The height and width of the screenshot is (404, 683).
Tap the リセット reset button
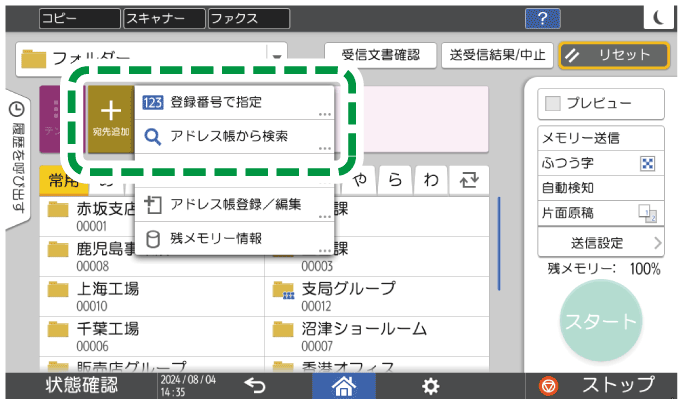click(614, 55)
